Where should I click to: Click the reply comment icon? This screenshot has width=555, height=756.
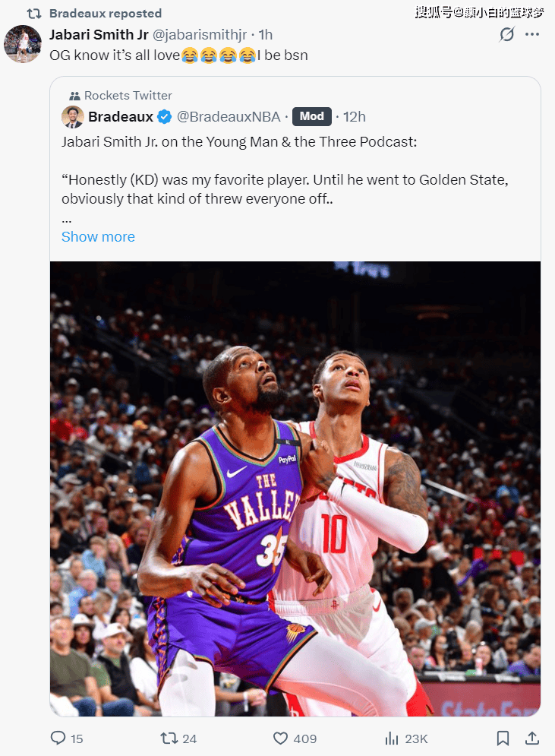(x=58, y=738)
